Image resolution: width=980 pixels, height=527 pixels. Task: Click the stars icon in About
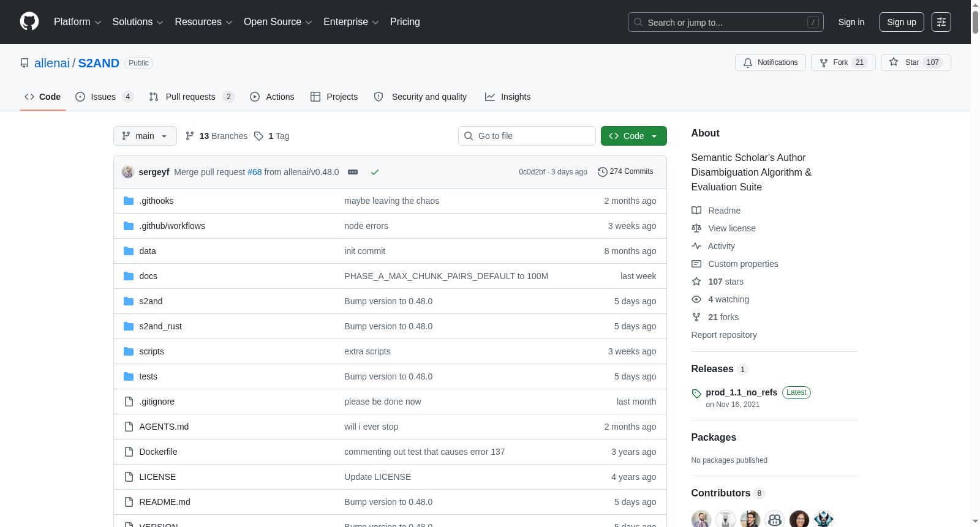tap(696, 282)
